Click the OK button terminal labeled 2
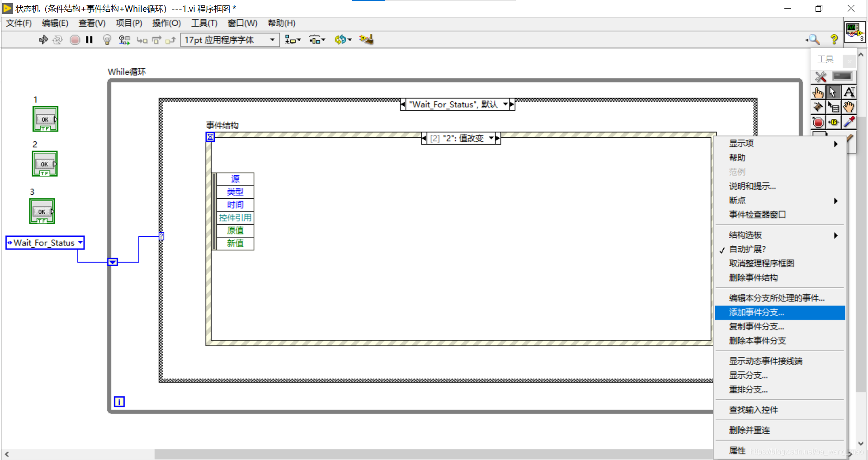The image size is (868, 460). 44,164
